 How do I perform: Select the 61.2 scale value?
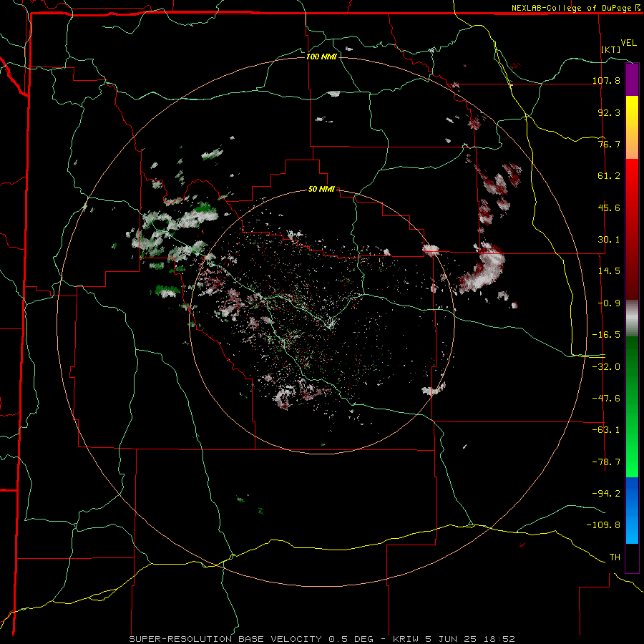click(x=609, y=176)
